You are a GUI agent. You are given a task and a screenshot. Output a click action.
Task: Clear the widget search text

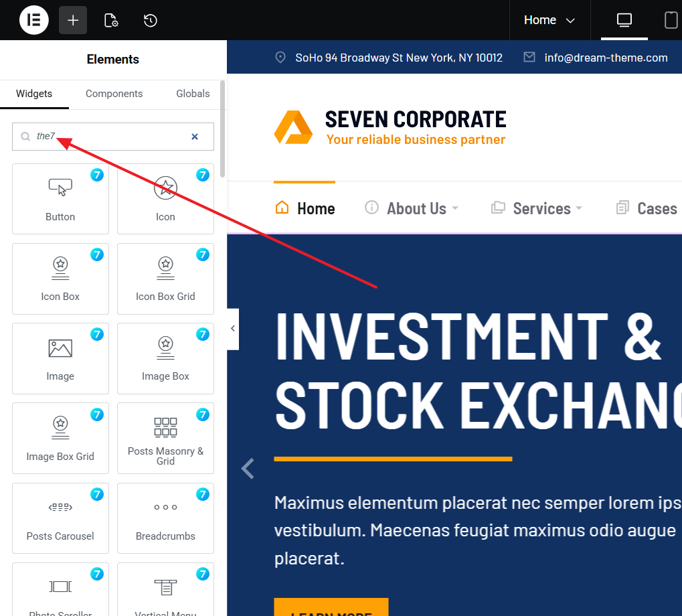coord(195,137)
